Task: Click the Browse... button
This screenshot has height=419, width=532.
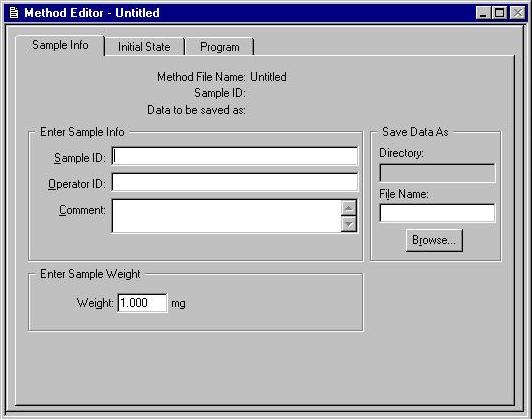Action: click(434, 240)
